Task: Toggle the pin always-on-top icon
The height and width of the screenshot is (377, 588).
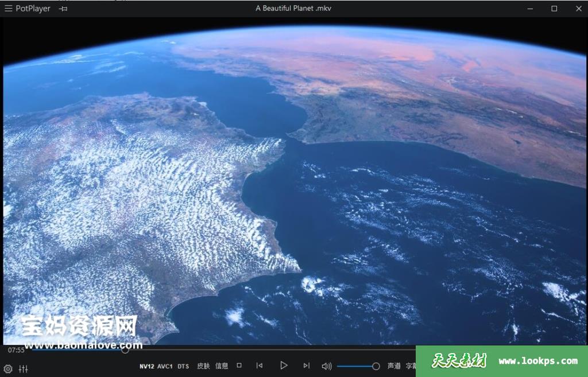Action: [x=63, y=9]
